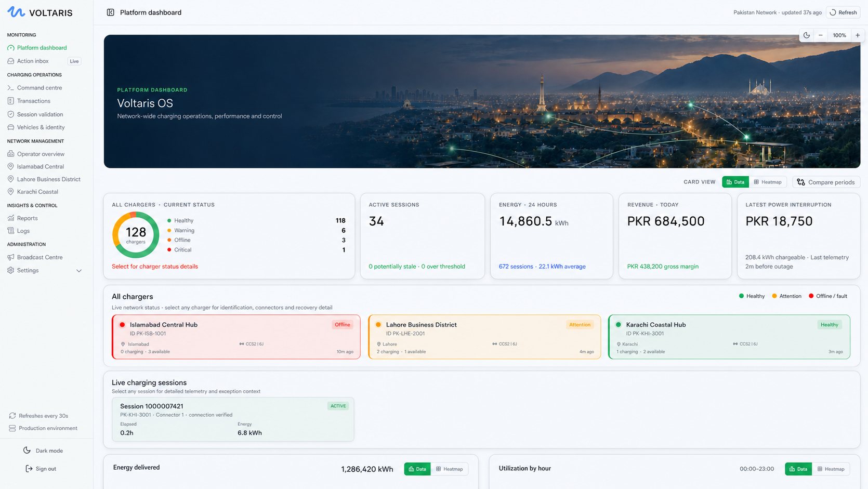Click the Sign out arrow icon

[x=29, y=469]
